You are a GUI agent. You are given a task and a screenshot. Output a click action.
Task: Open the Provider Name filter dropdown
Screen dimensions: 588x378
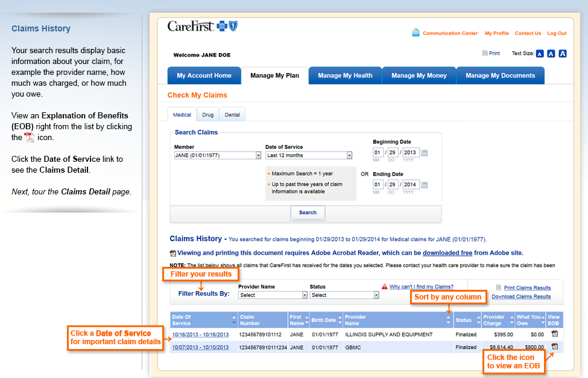tap(273, 295)
